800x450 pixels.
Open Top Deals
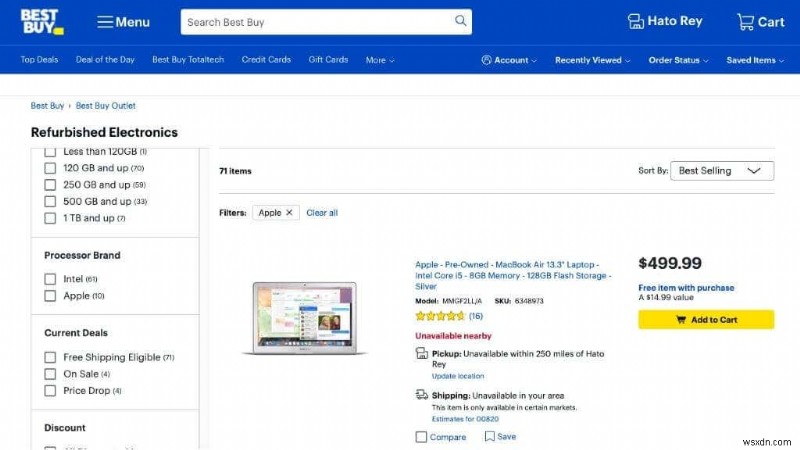(39, 60)
